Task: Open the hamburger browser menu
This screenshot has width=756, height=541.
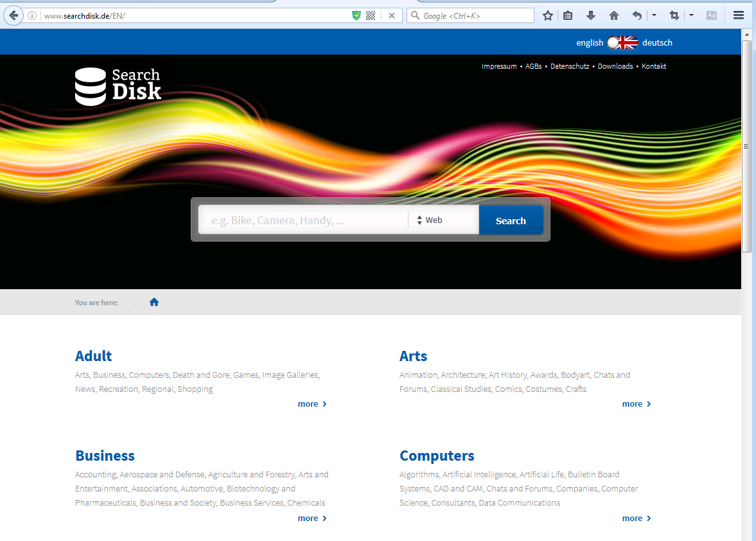Action: 739,15
